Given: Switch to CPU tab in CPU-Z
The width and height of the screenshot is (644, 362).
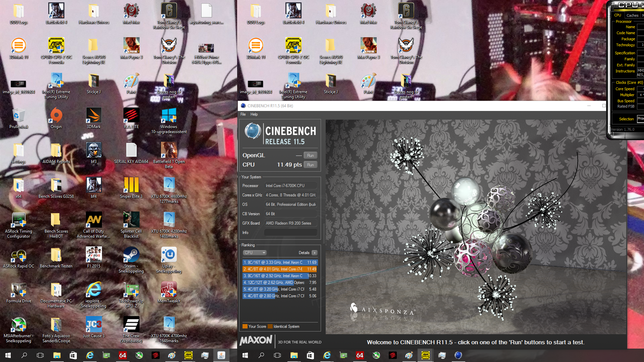Looking at the screenshot, I should tap(618, 15).
